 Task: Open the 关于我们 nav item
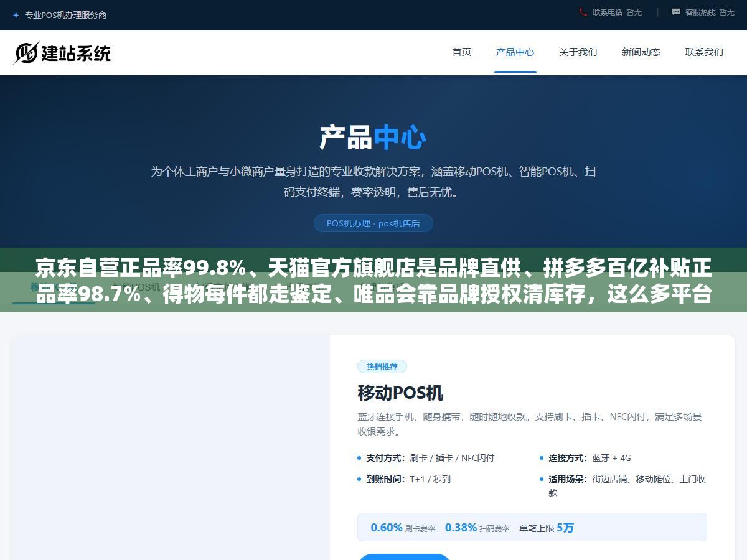coord(578,52)
